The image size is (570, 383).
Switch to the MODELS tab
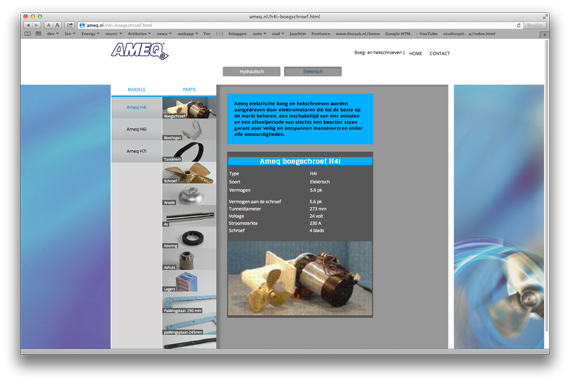pos(136,89)
